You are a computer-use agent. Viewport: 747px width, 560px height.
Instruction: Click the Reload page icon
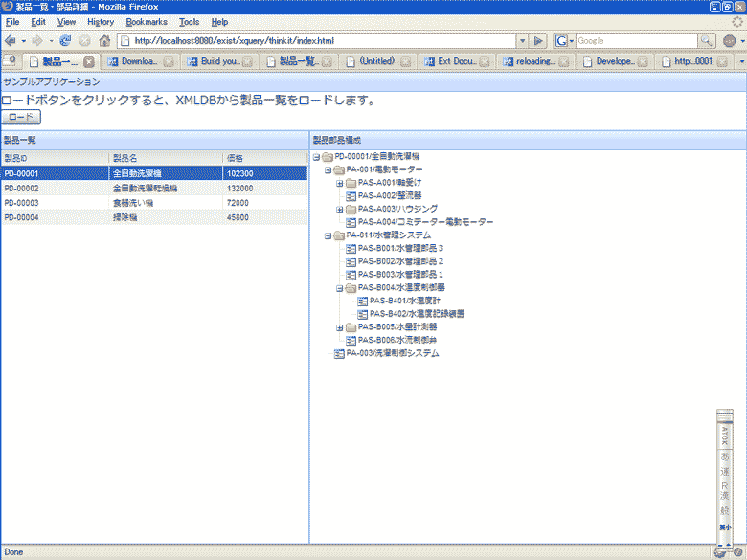(x=65, y=41)
